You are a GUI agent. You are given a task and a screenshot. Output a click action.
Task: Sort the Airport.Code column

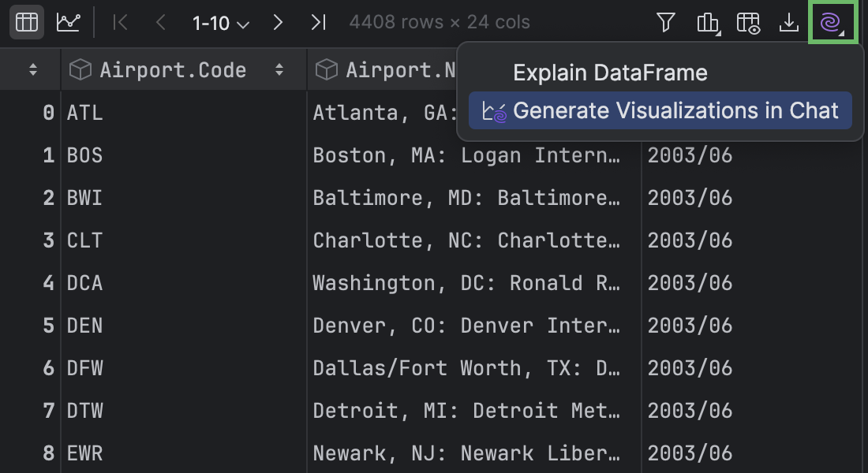click(x=280, y=69)
